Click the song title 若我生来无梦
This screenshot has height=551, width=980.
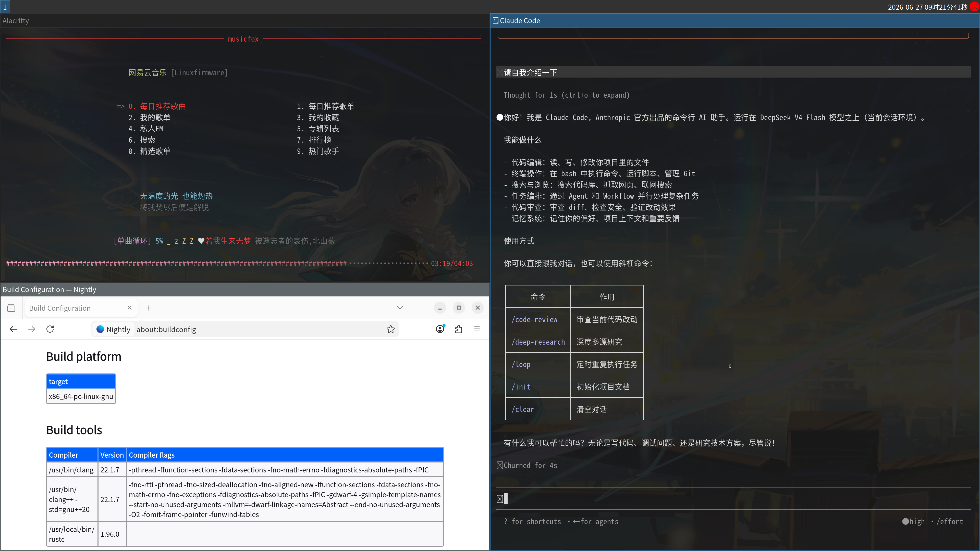click(x=228, y=241)
